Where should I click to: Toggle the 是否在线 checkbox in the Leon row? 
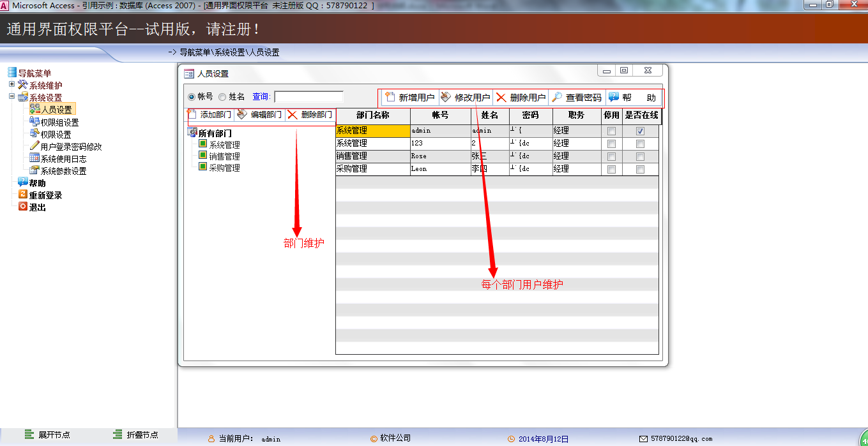[x=640, y=169]
